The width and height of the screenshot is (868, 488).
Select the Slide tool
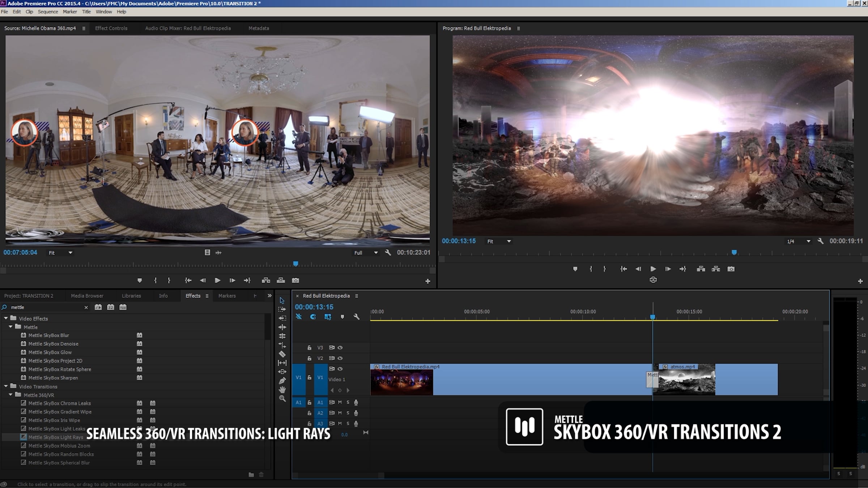(282, 372)
